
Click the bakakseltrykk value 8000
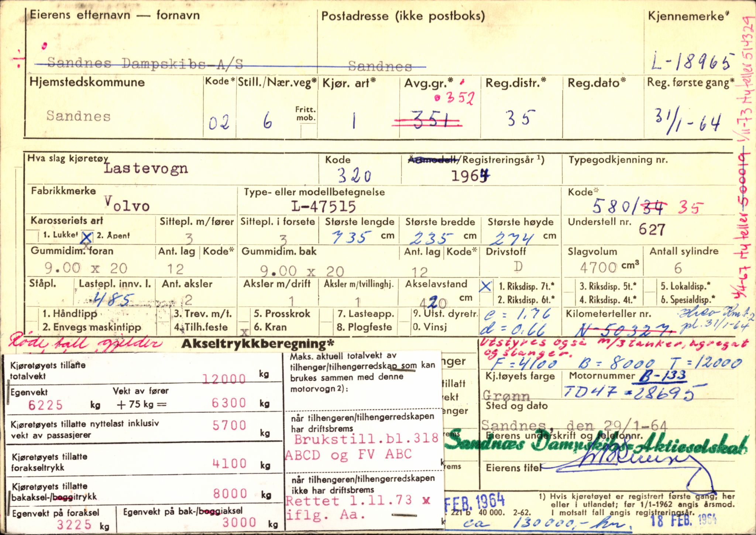[x=230, y=494]
